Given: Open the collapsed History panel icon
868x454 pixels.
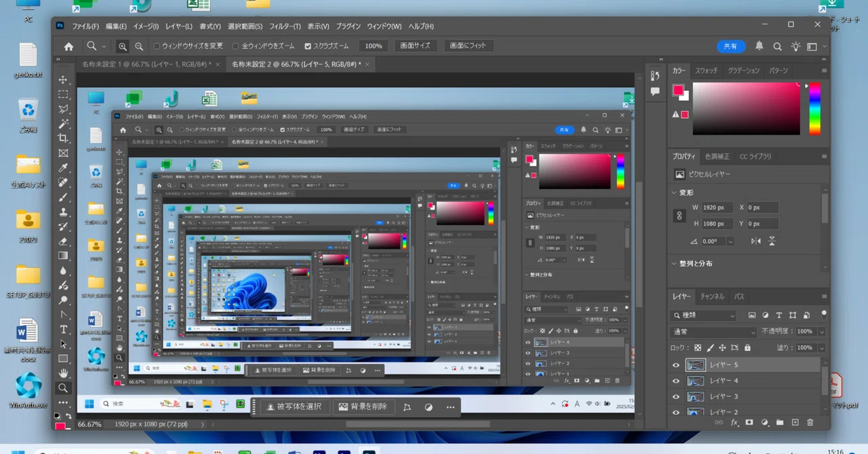Looking at the screenshot, I should click(x=655, y=76).
